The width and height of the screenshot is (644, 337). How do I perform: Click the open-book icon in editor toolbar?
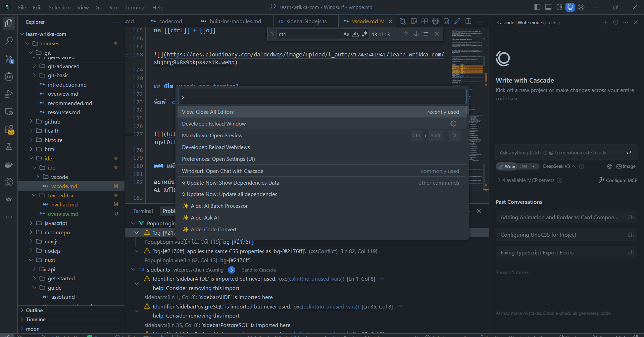425,21
